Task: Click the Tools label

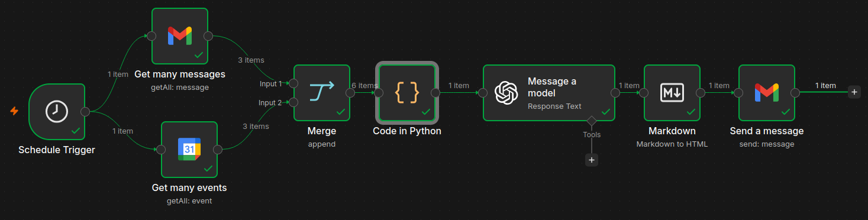Action: (592, 135)
